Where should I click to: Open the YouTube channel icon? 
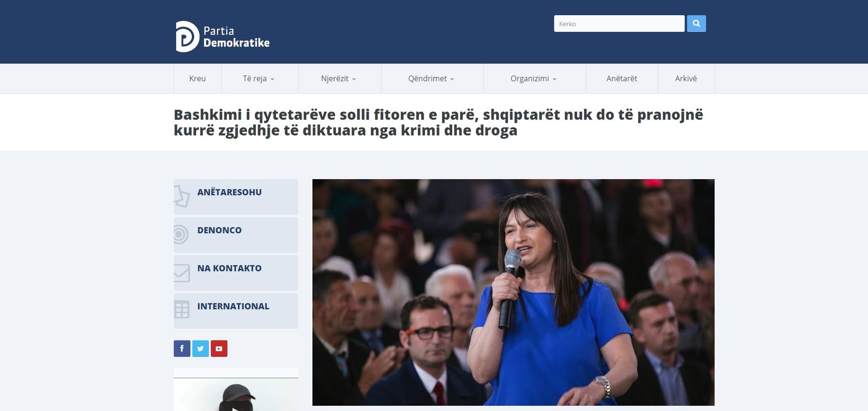[x=219, y=348]
